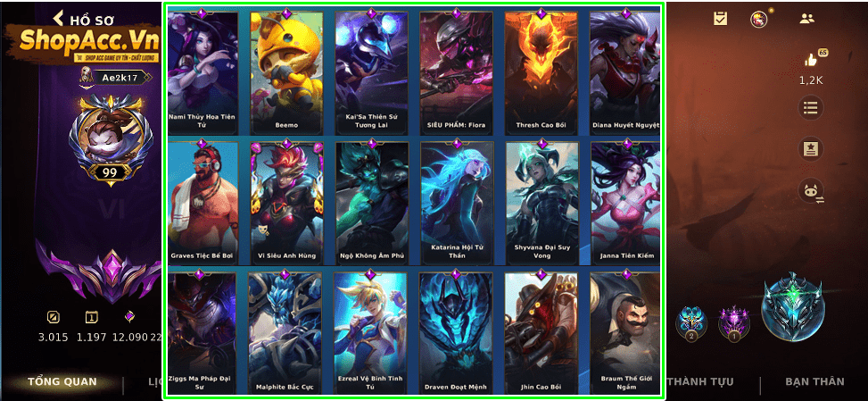Switch to the Tổng Quan tab
Viewport: 868px width, 401px height.
62,381
